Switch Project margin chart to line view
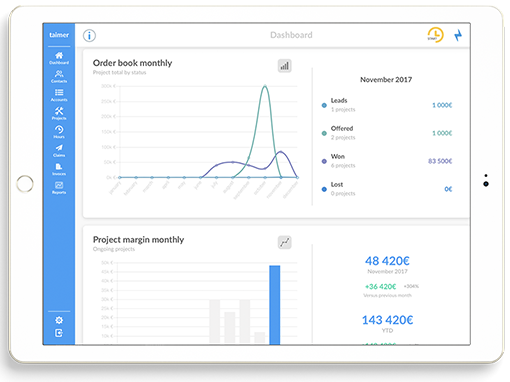Viewport: 510px width, 382px height. pos(284,242)
